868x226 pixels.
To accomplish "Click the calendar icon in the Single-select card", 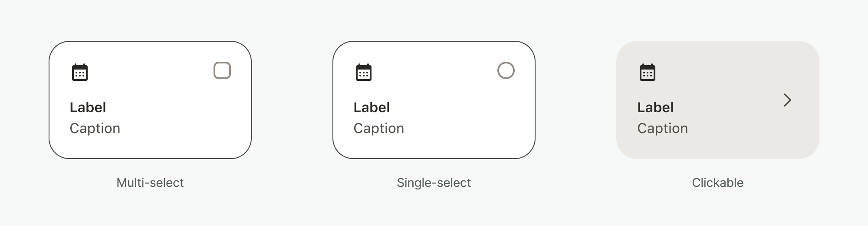I will [x=364, y=73].
